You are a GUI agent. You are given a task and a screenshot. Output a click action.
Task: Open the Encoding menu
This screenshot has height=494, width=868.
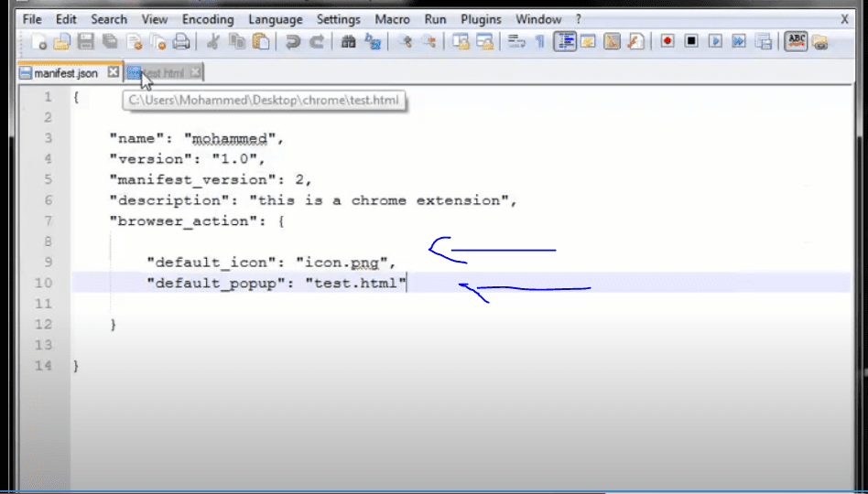tap(208, 19)
